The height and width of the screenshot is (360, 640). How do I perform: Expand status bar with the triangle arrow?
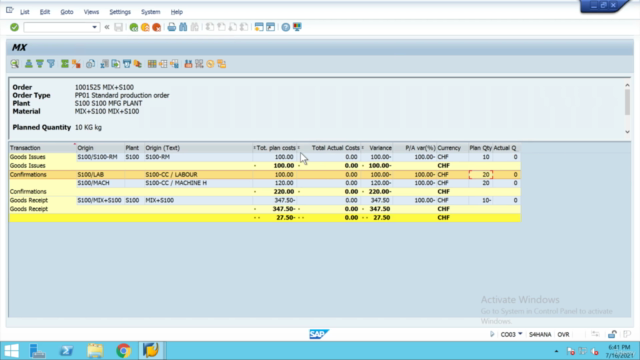point(492,334)
